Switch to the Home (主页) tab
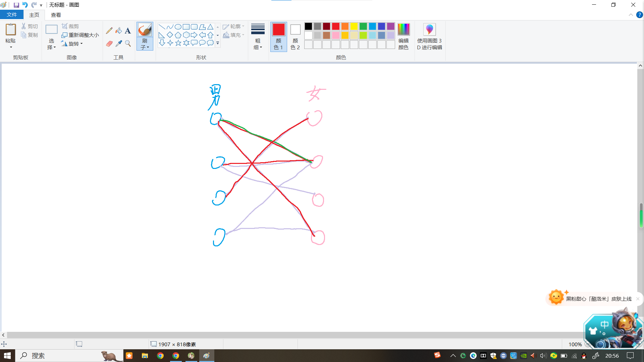644x362 pixels. (x=34, y=15)
